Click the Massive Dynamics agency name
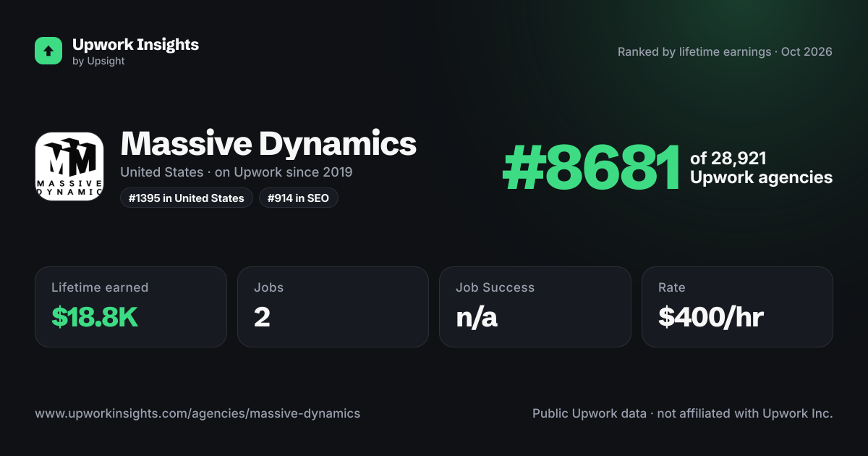 pyautogui.click(x=268, y=144)
